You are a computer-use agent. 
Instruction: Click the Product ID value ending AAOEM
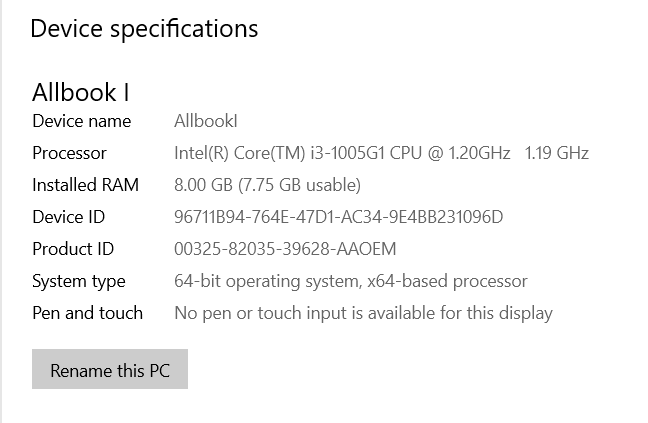pyautogui.click(x=285, y=249)
